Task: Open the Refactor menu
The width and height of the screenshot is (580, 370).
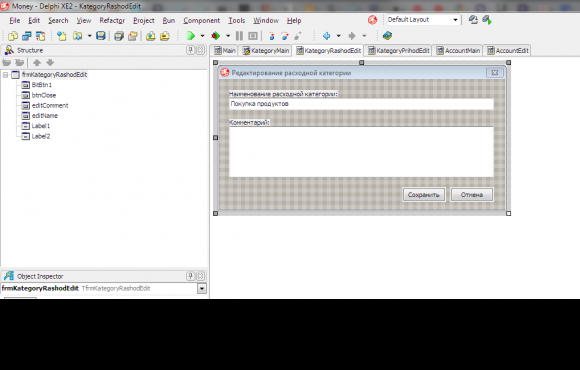Action: 112,20
